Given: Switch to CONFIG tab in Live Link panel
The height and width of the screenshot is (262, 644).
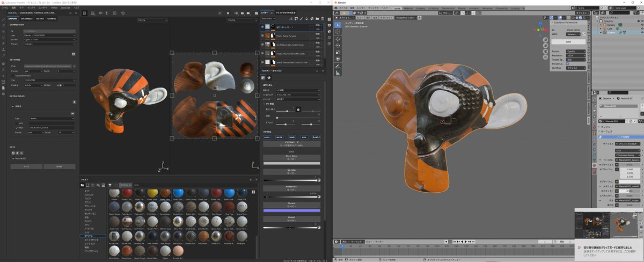Looking at the screenshot, I should click(52, 18).
